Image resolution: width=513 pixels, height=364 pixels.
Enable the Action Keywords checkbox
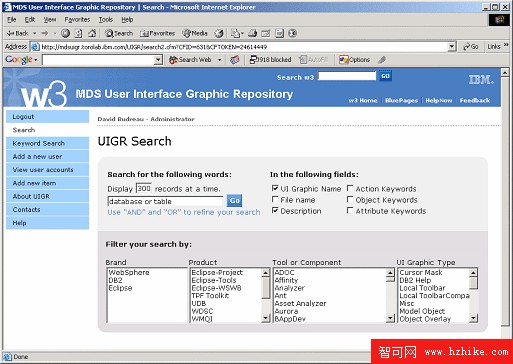click(350, 188)
